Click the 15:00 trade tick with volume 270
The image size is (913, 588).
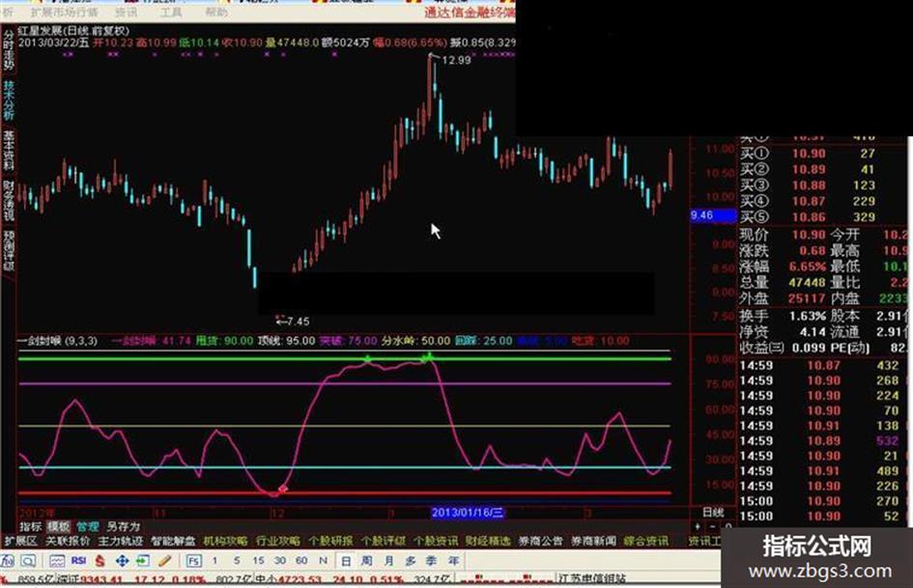pos(820,501)
